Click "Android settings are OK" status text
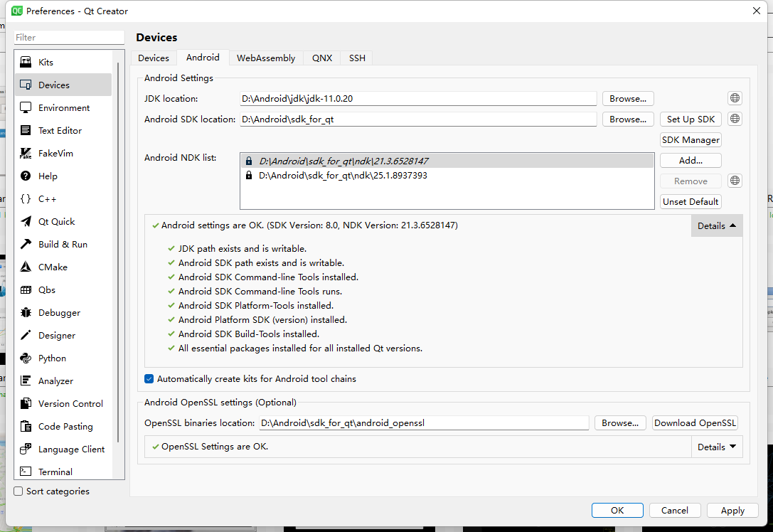 point(309,225)
